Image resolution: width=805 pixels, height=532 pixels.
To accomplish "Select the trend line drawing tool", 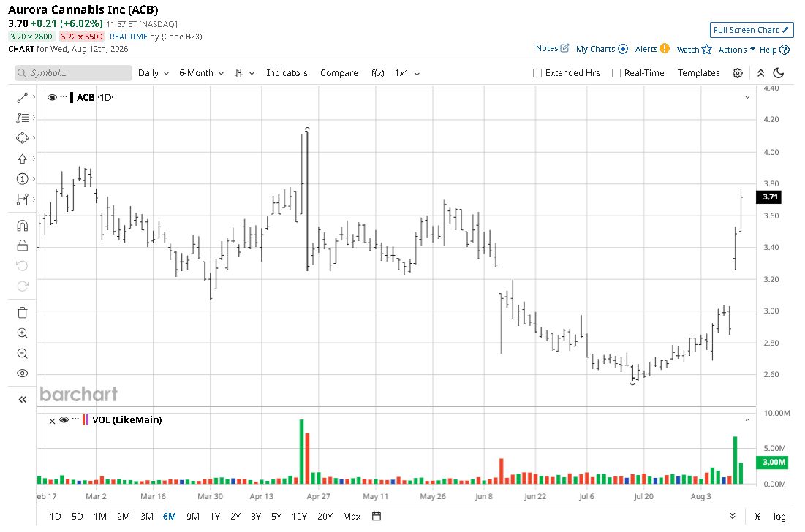I will tap(22, 97).
